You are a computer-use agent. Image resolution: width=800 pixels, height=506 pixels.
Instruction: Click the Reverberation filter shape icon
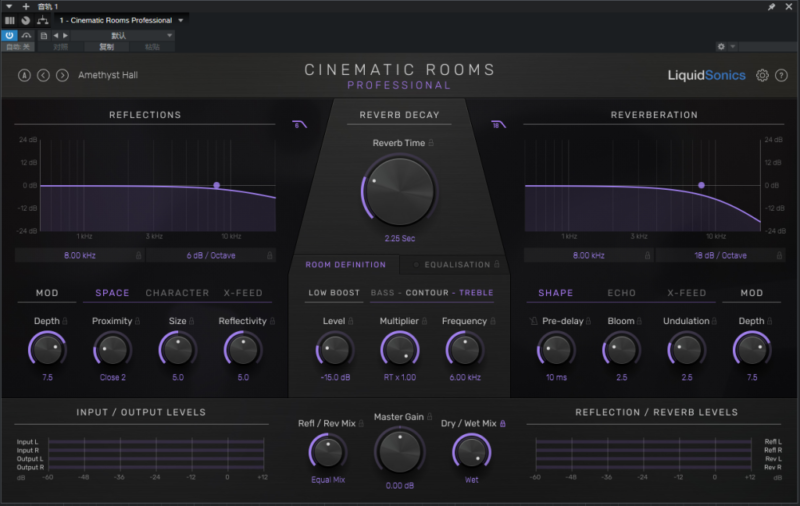(x=495, y=125)
